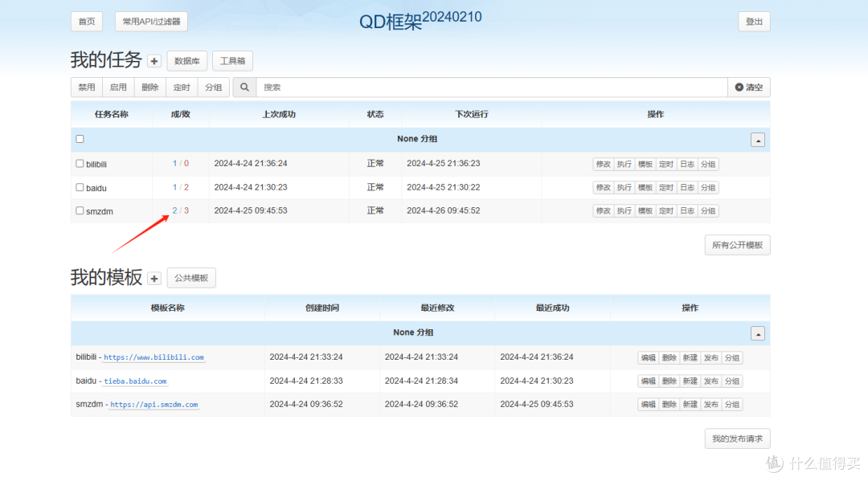Open 常用API/过滤器 page
The image size is (868, 481).
[x=151, y=22]
